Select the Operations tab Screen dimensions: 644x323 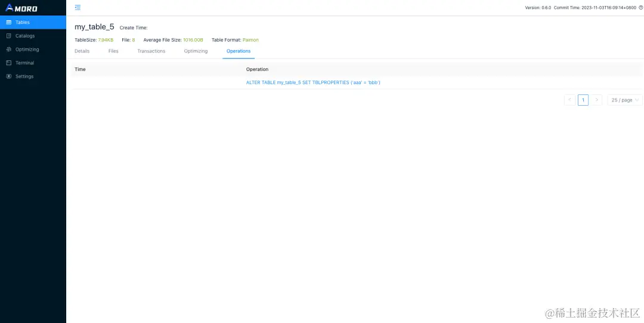pyautogui.click(x=239, y=51)
